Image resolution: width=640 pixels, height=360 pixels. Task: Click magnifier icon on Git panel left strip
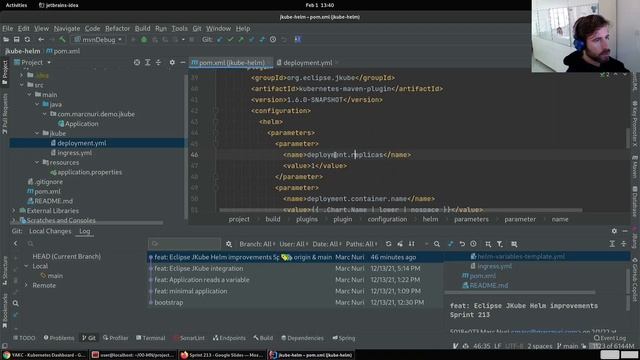16,303
